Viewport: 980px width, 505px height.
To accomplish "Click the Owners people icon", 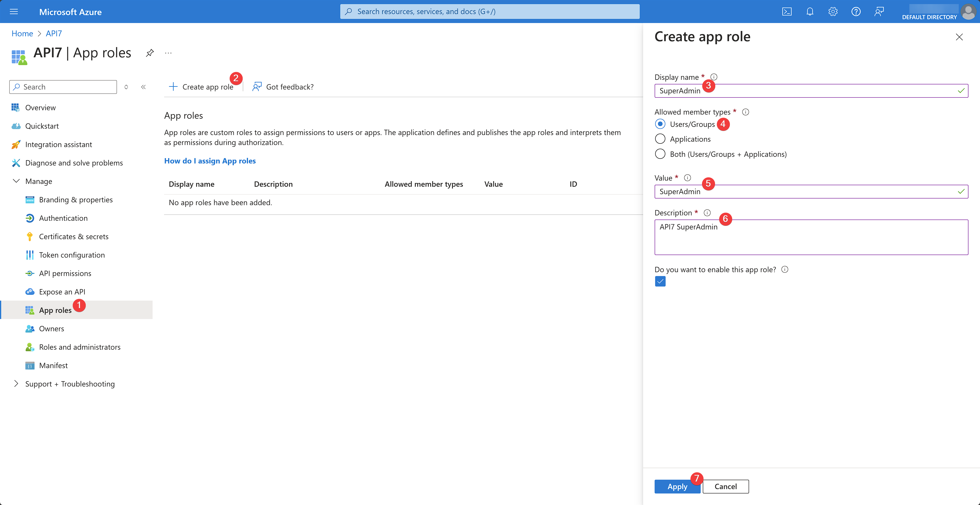I will pyautogui.click(x=30, y=328).
